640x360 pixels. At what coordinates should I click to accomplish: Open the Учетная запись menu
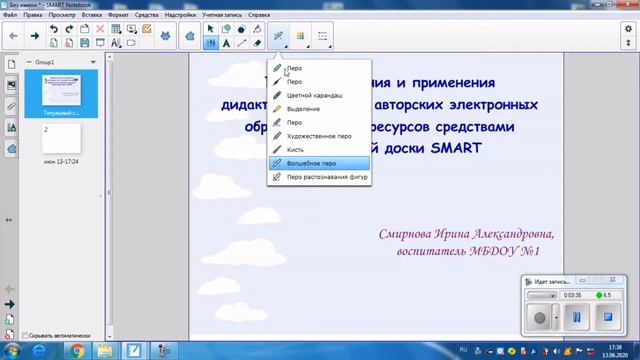click(x=222, y=15)
